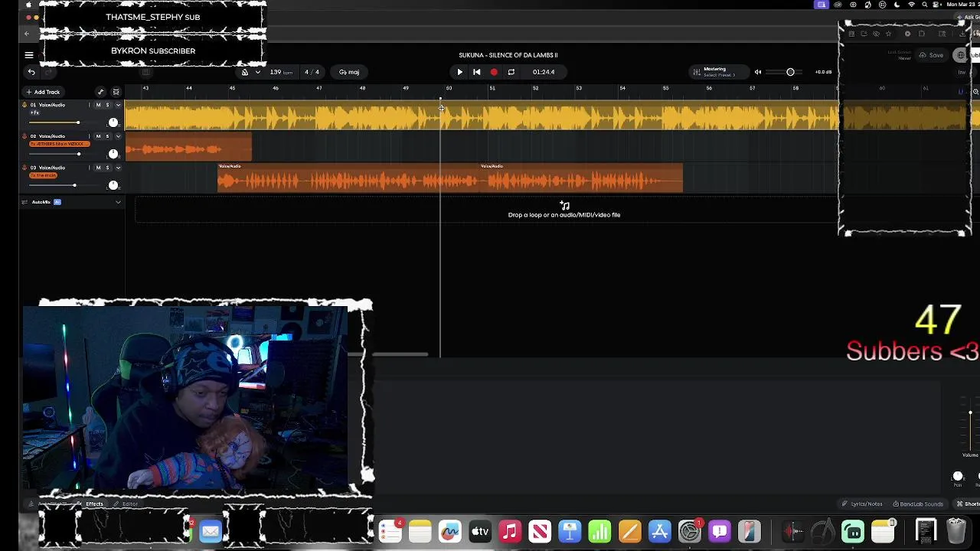Click the master volume speaker icon
The width and height of the screenshot is (980, 551).
[x=758, y=72]
